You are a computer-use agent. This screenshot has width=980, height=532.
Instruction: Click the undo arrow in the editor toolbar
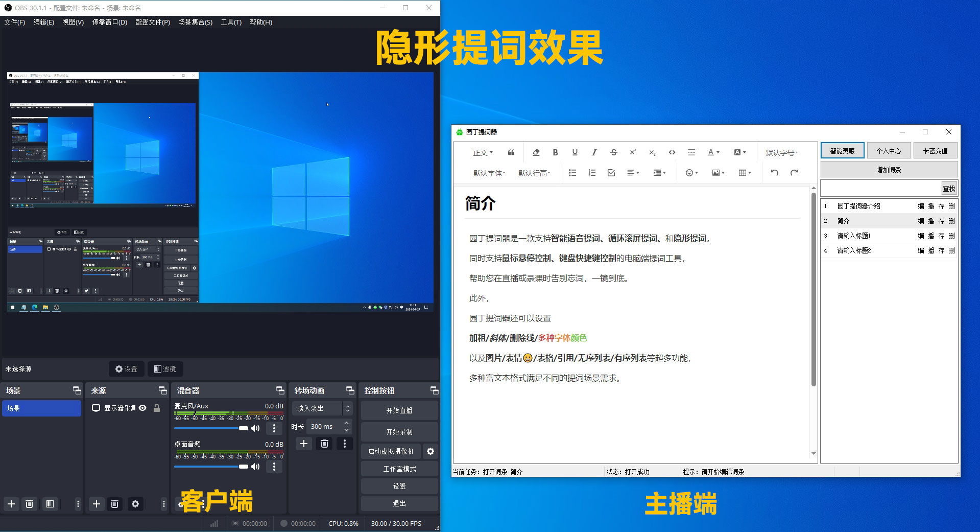[774, 173]
